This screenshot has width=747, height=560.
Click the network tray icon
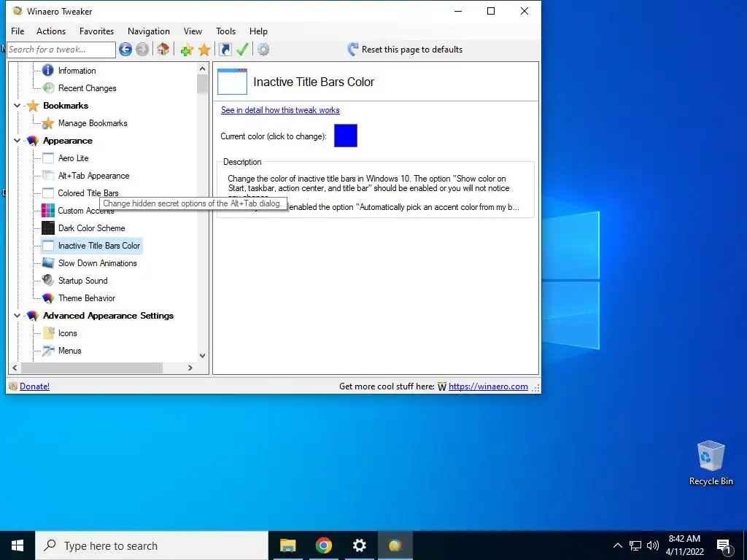635,545
